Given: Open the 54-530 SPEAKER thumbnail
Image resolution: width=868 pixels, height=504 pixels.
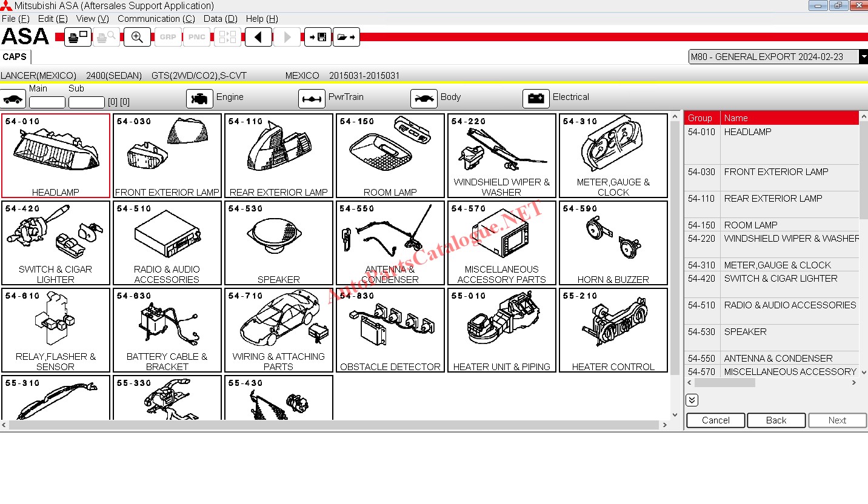Looking at the screenshot, I should (x=279, y=243).
